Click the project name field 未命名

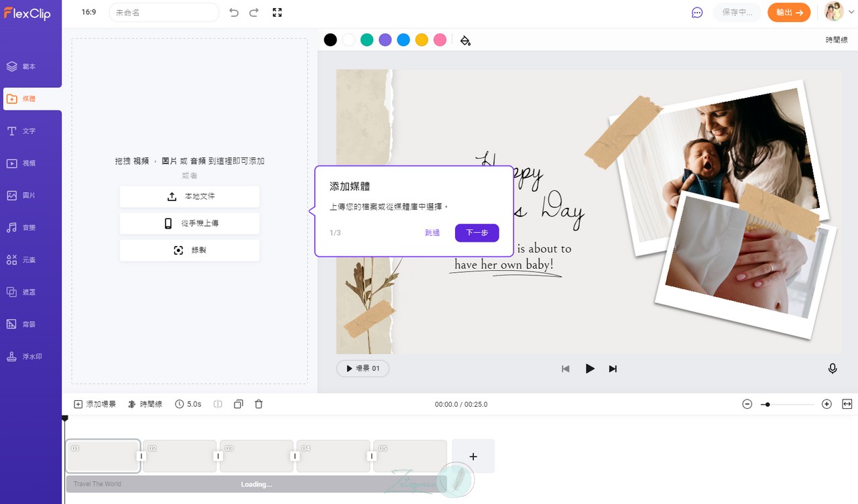[x=164, y=12]
